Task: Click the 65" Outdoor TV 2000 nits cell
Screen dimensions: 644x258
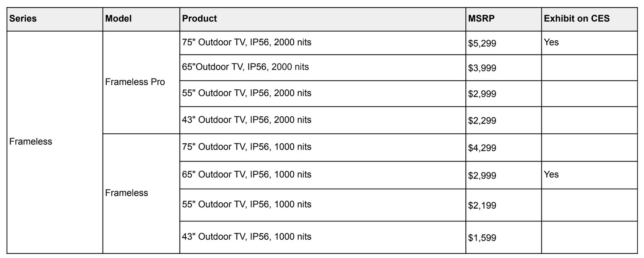Action: pos(245,67)
